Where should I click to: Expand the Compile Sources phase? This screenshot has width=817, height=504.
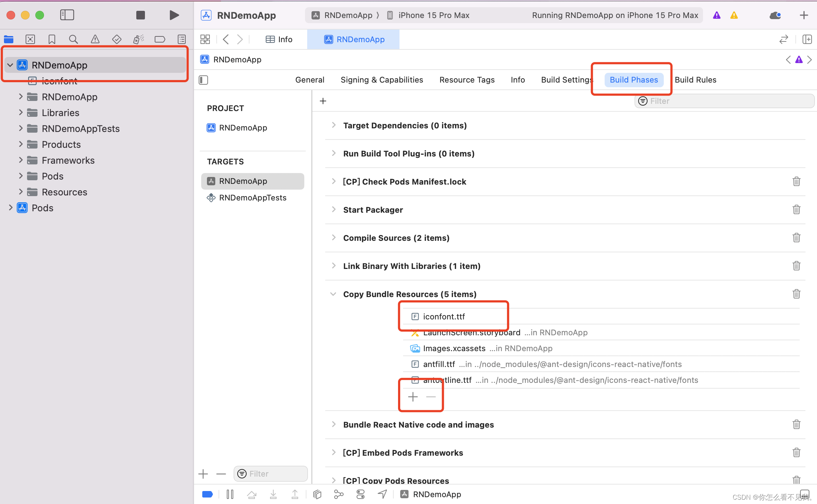[334, 238]
